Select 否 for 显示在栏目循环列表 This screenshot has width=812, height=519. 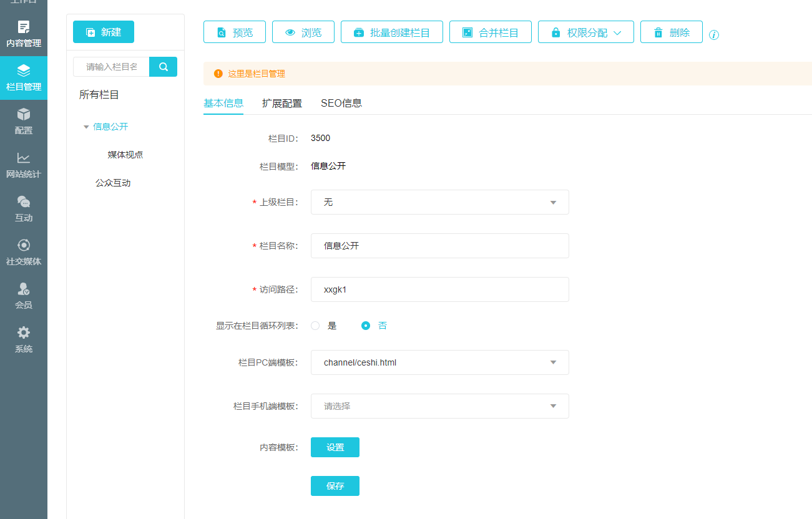366,326
